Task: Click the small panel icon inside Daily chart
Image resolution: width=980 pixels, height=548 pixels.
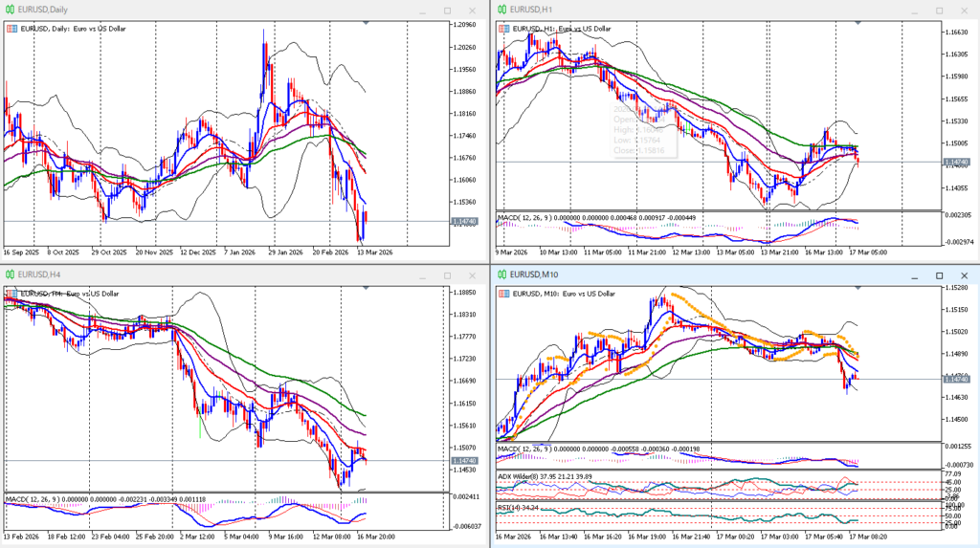Action: pyautogui.click(x=11, y=29)
